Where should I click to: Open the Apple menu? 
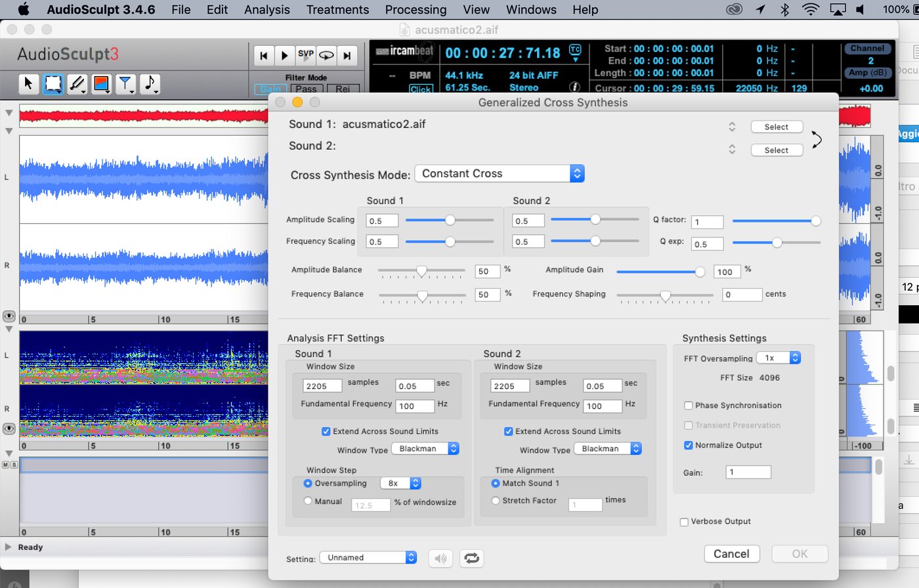click(24, 9)
